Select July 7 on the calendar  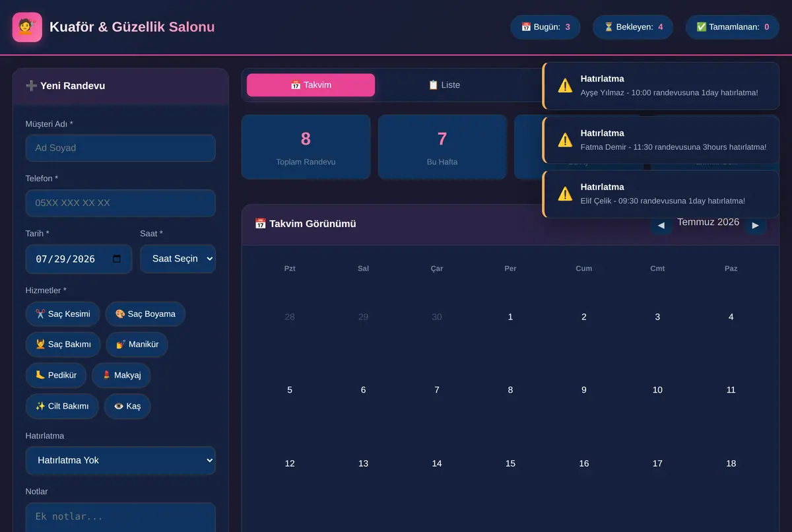pyautogui.click(x=437, y=390)
